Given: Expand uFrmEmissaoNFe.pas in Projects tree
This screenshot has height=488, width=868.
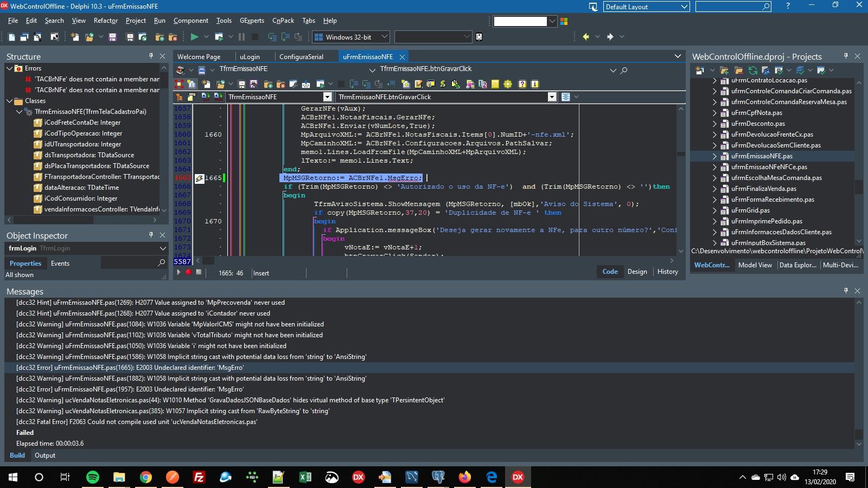Looking at the screenshot, I should click(x=714, y=156).
